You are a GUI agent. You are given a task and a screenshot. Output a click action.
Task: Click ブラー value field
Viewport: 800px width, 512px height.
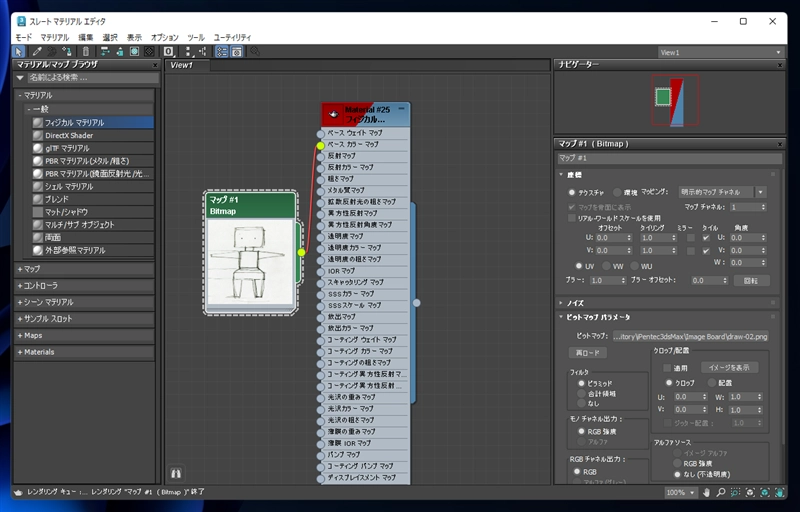608,280
